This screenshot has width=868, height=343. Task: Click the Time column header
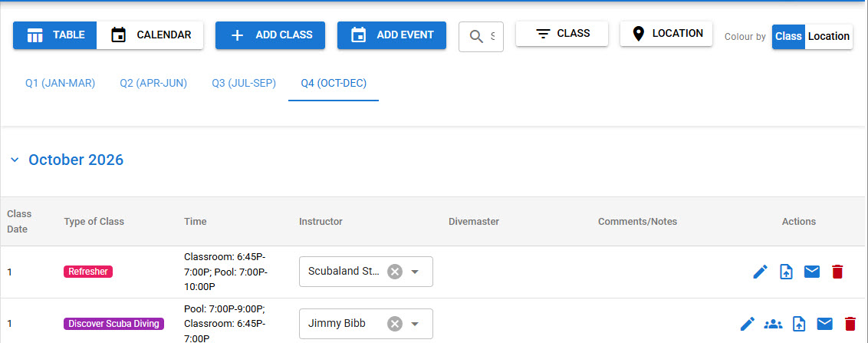(196, 222)
